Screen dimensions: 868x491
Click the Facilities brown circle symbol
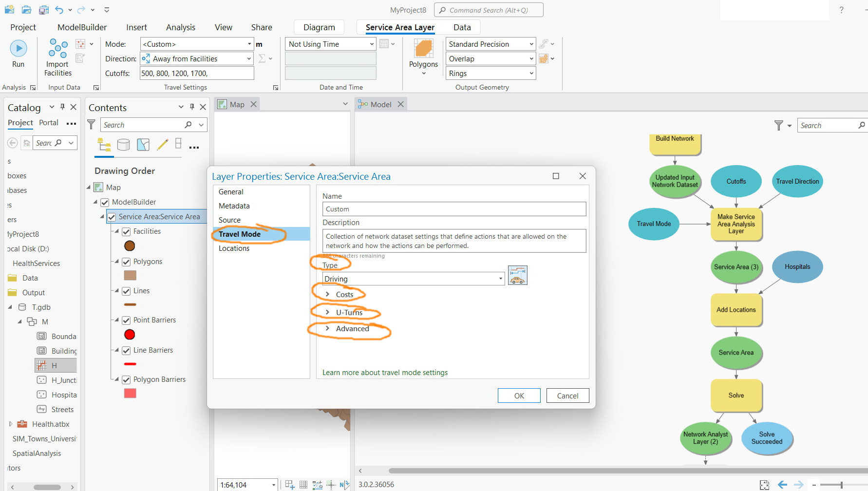(x=130, y=246)
